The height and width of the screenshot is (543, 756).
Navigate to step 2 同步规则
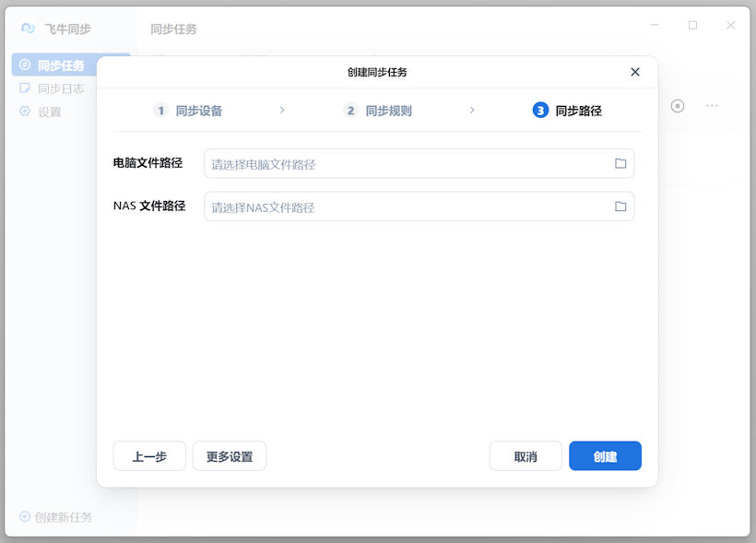click(x=379, y=110)
